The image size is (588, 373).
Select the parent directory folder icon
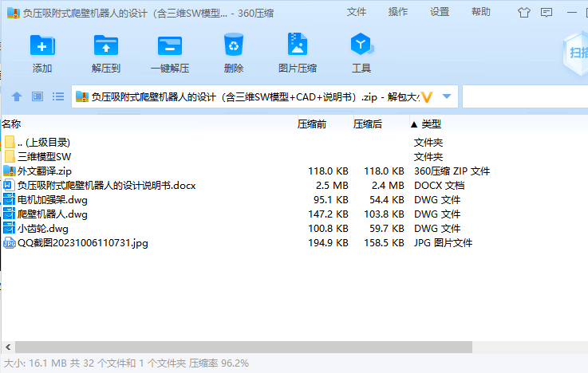point(10,143)
